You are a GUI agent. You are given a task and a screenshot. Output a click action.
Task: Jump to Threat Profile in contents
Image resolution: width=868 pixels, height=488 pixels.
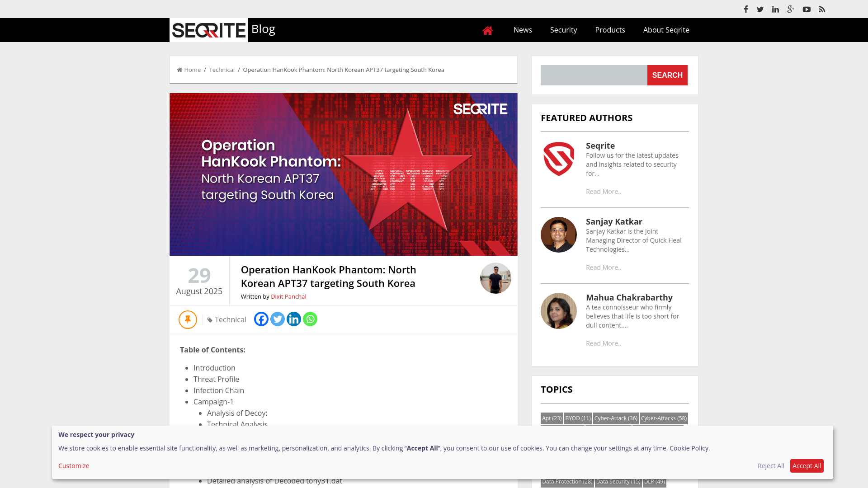pyautogui.click(x=216, y=379)
